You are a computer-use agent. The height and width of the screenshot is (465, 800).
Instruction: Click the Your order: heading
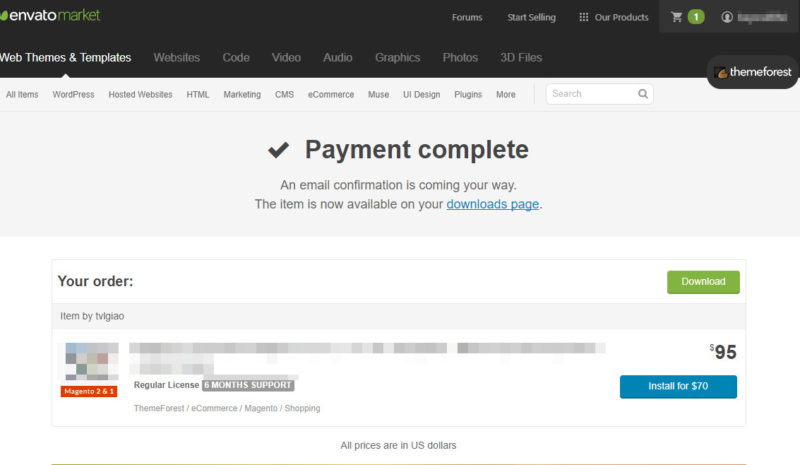point(95,281)
